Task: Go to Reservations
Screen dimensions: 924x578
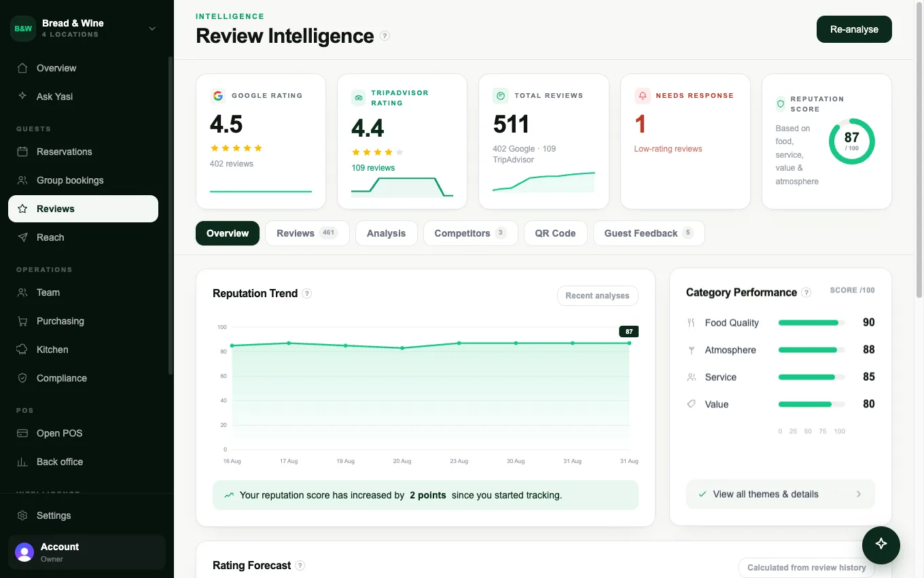Action: [x=83, y=152]
